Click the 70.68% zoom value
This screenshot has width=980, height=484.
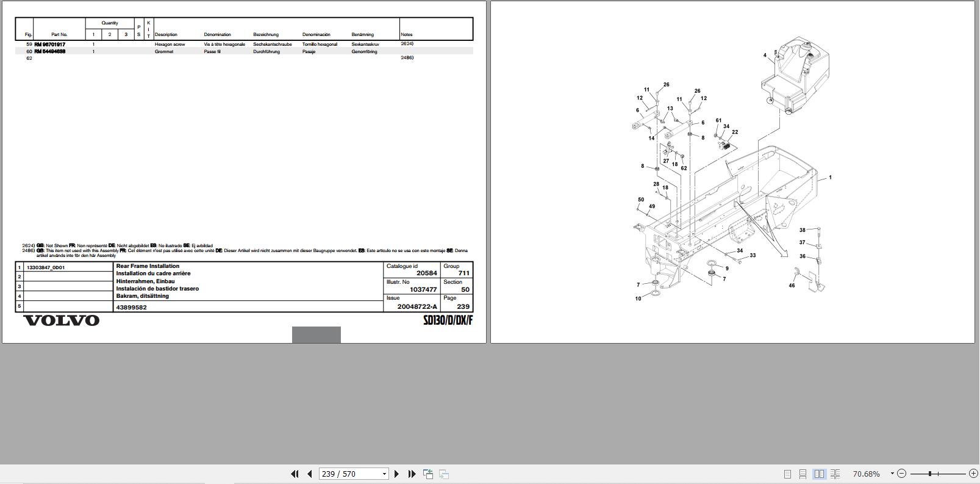(866, 474)
